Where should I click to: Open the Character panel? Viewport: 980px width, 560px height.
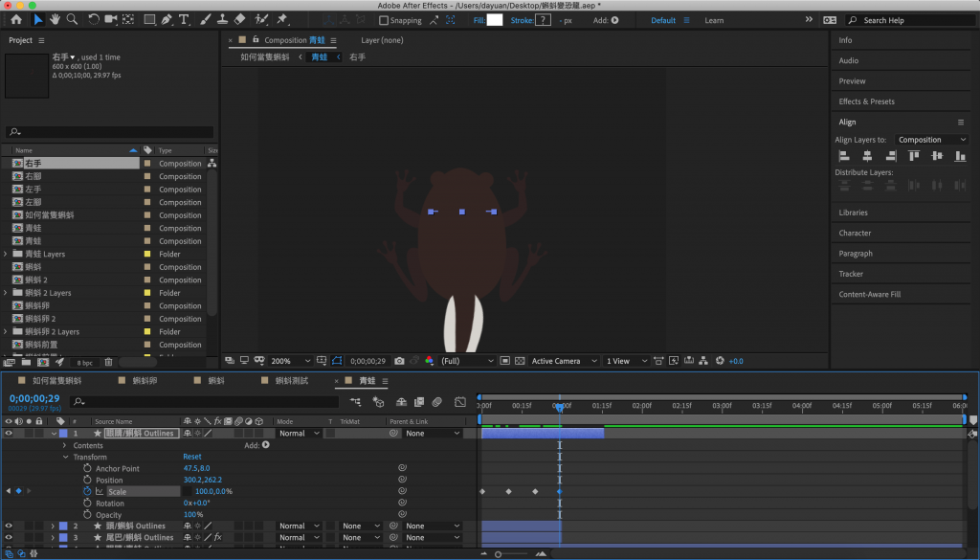click(855, 233)
